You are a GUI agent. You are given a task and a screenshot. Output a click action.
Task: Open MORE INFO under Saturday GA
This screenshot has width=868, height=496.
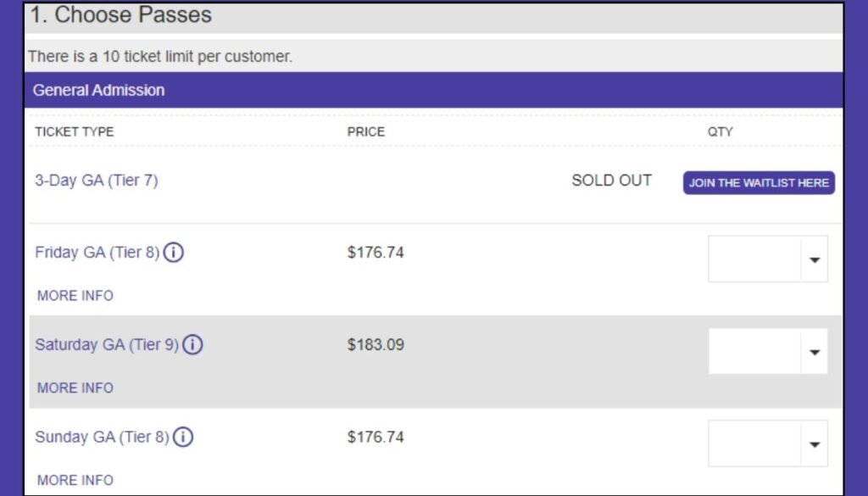tap(75, 388)
